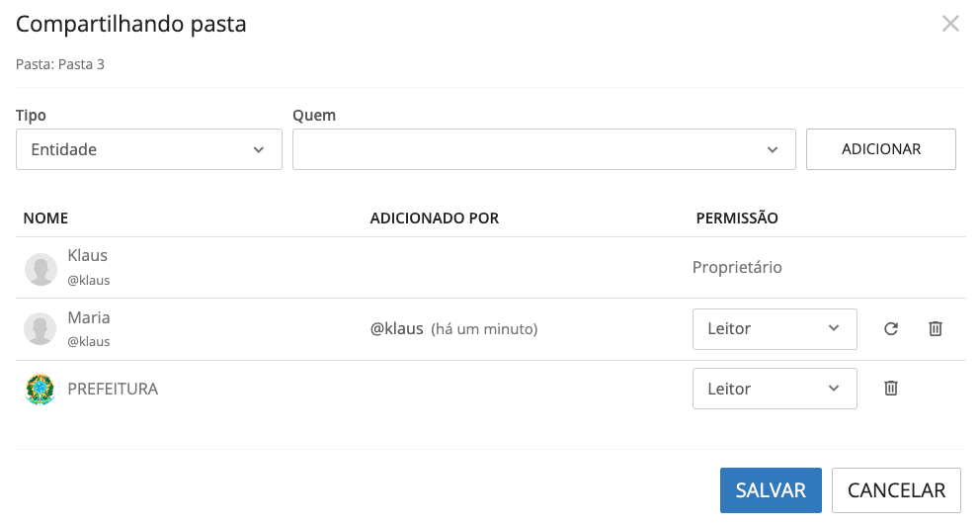This screenshot has height=526, width=980.
Task: Save changes with the SALVAR button
Action: pos(771,490)
